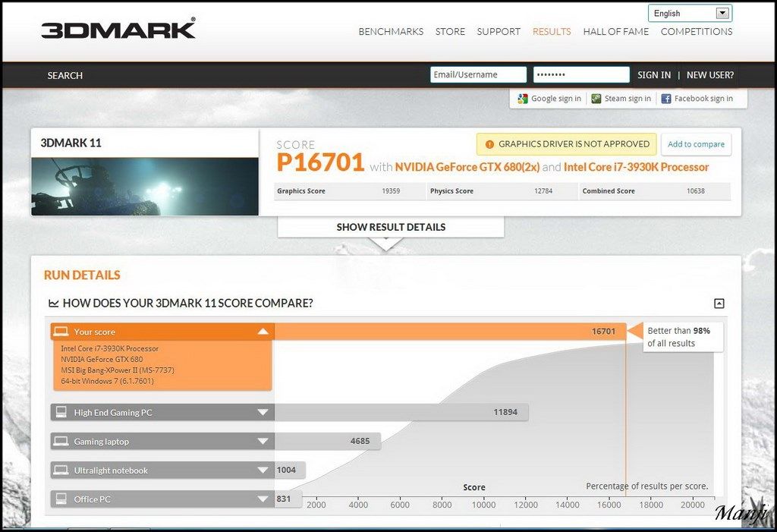This screenshot has height=532, width=777.
Task: Go to the Store page
Action: pyautogui.click(x=450, y=31)
